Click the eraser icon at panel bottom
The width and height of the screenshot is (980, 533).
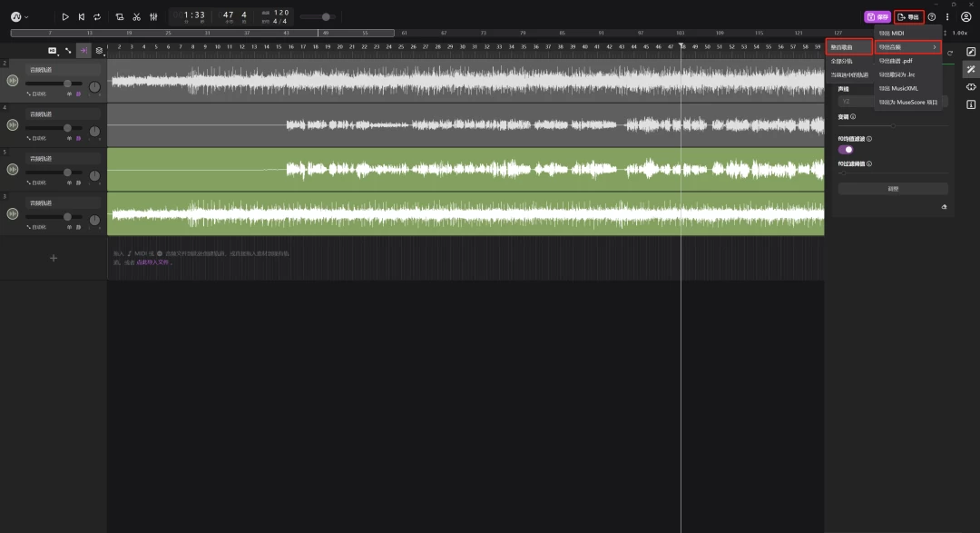[x=945, y=206]
